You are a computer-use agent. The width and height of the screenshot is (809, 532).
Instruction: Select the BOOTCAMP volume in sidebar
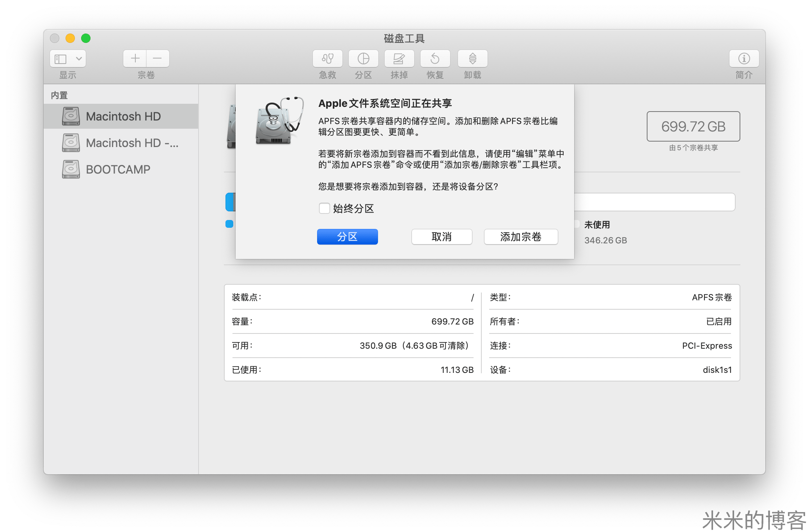[118, 169]
